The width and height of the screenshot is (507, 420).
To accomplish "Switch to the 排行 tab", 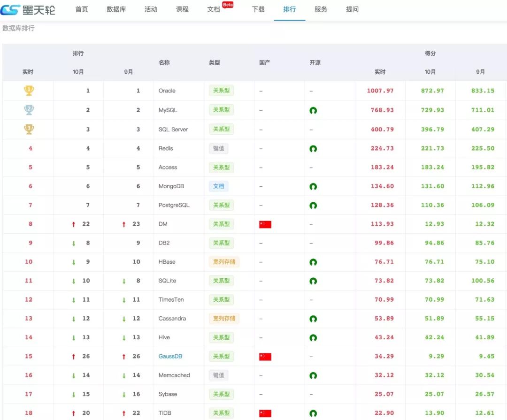I will coord(289,9).
